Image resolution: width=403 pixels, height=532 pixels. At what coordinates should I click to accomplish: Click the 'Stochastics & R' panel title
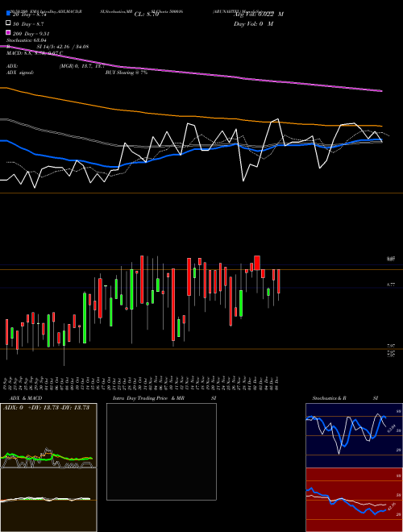click(329, 398)
